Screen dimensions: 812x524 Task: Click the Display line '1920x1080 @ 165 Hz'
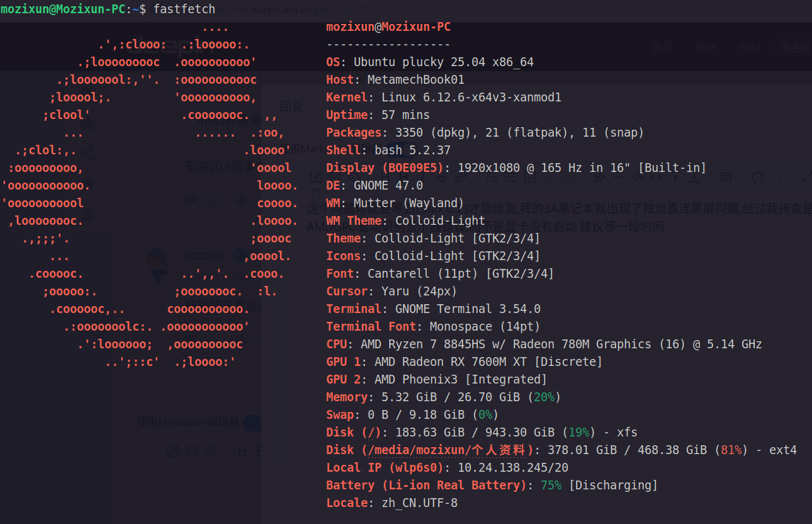(x=516, y=168)
